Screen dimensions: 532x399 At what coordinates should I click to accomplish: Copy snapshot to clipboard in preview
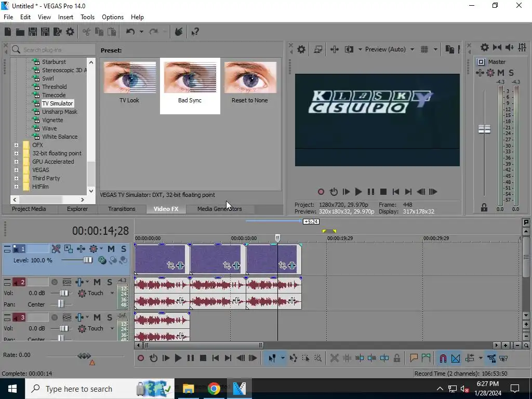click(449, 49)
